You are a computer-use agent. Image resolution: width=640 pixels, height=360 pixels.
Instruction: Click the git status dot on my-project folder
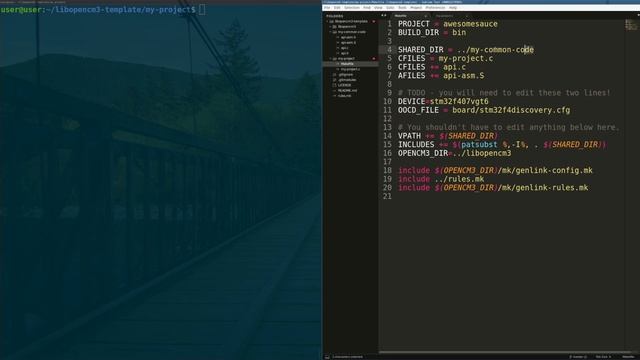click(374, 59)
